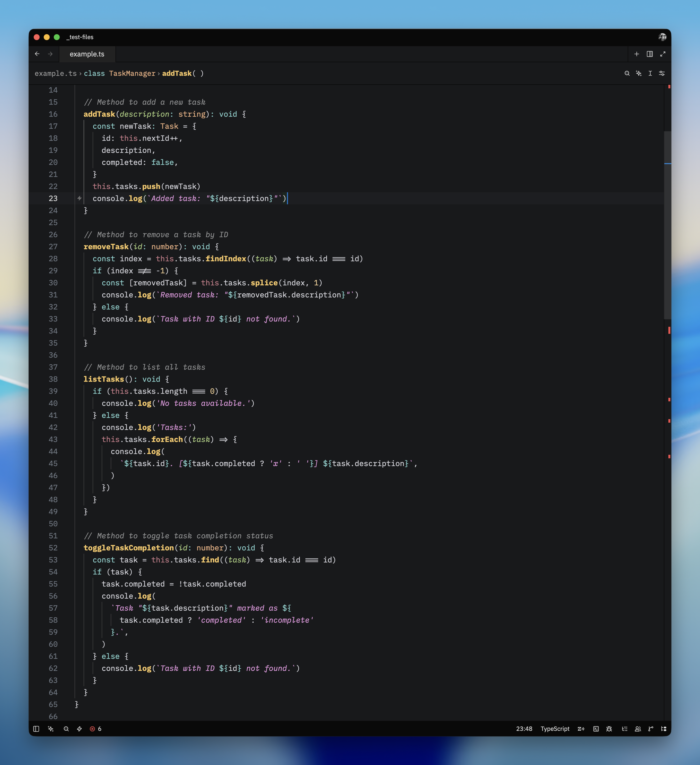
Task: Click the example.ts breadcrumb segment
Action: pos(55,73)
